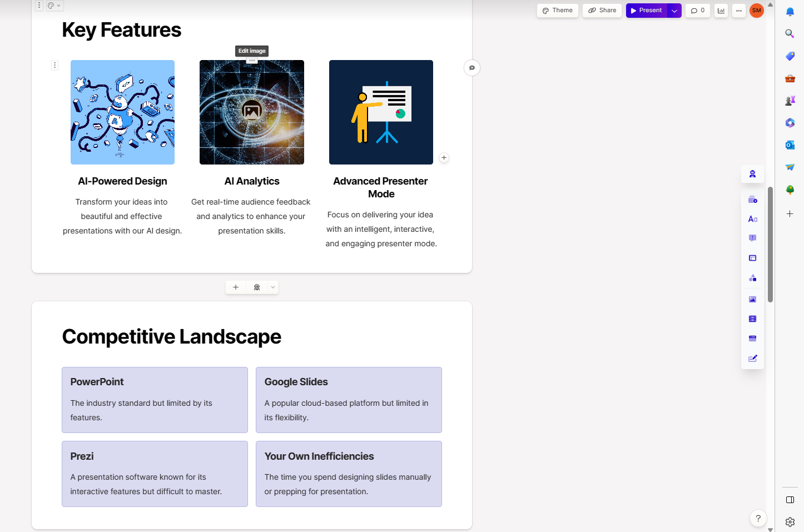Open the shapes and visuals icon

[x=752, y=278]
